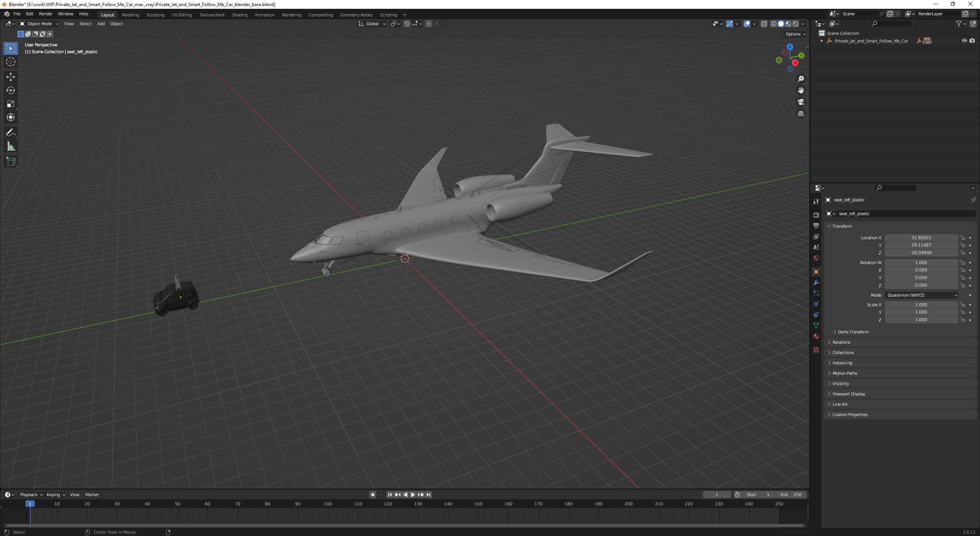Viewport: 980px width, 536px height.
Task: Open the viewport Options dropdown
Action: tap(795, 34)
